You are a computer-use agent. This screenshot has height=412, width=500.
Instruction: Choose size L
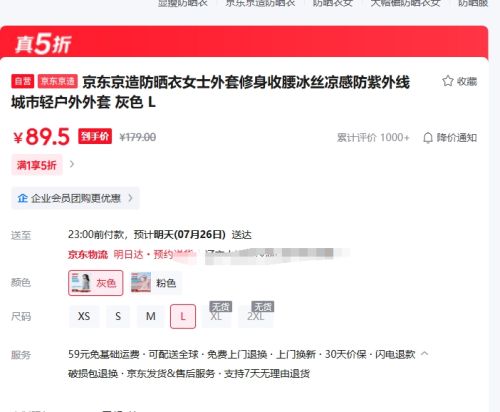point(183,316)
